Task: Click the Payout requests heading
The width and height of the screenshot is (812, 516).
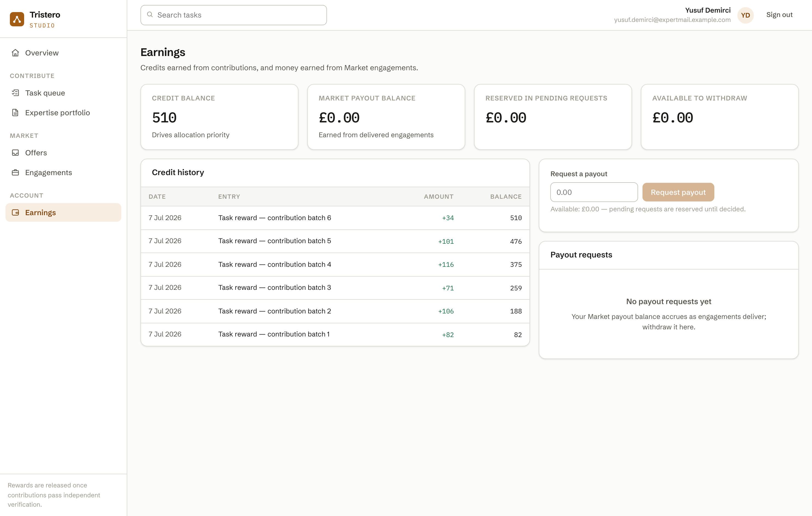Action: pos(581,255)
